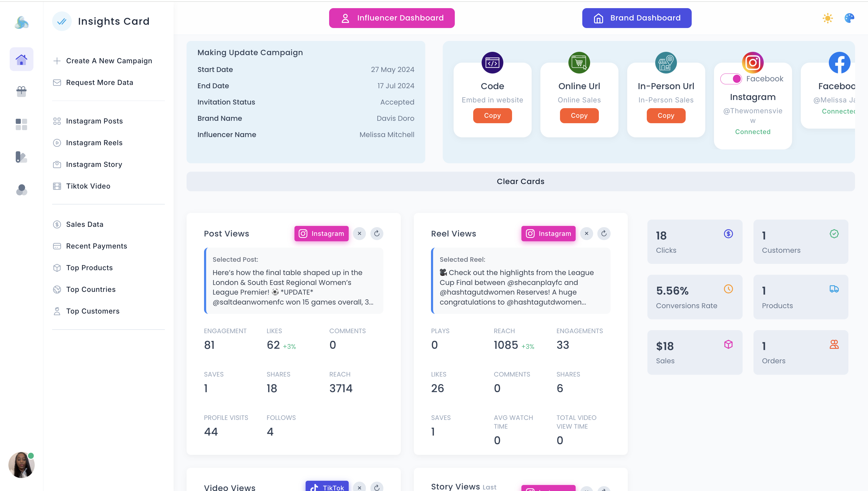Click the Code embed icon
This screenshot has width=868, height=491.
coord(492,63)
